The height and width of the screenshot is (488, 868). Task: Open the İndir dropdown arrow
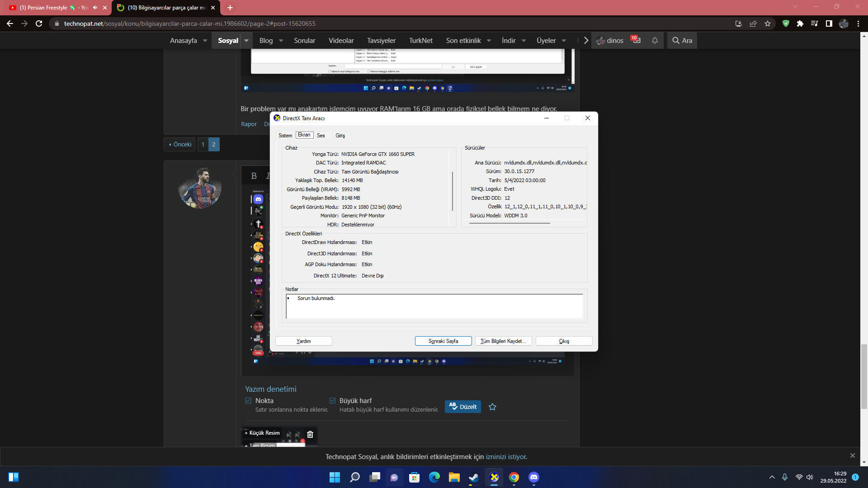click(524, 41)
